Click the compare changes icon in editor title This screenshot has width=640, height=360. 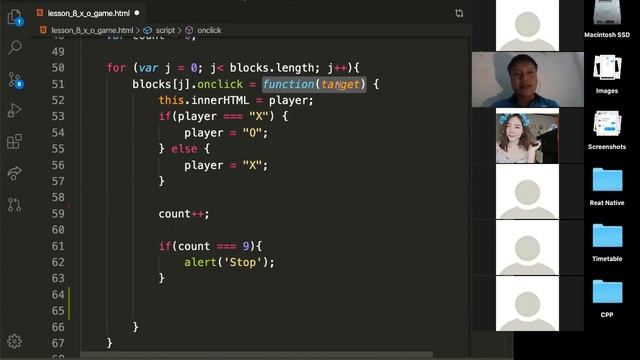[459, 13]
